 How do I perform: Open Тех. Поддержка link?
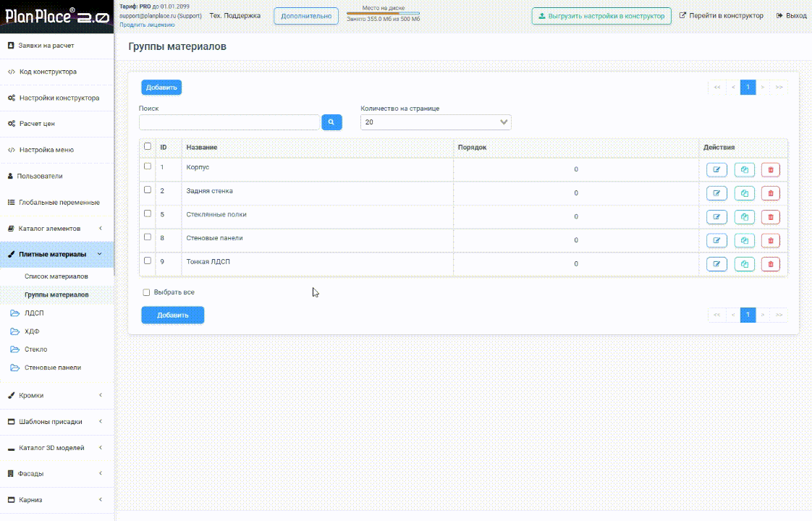point(235,15)
